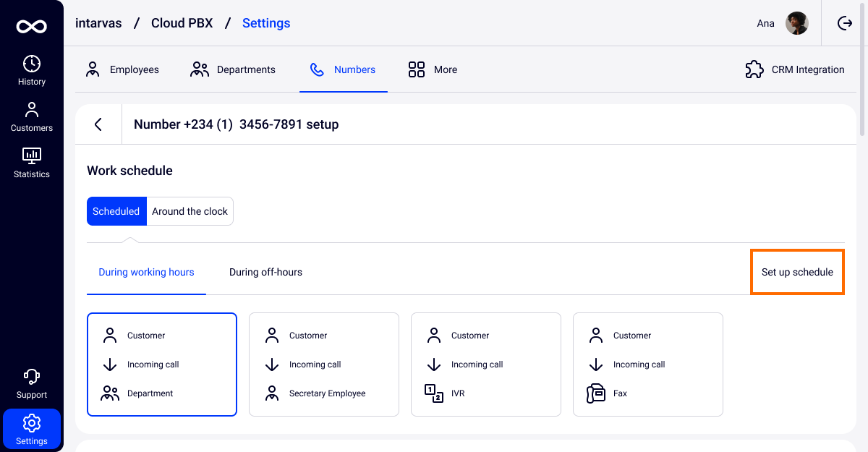Go to Customers section

click(x=32, y=116)
